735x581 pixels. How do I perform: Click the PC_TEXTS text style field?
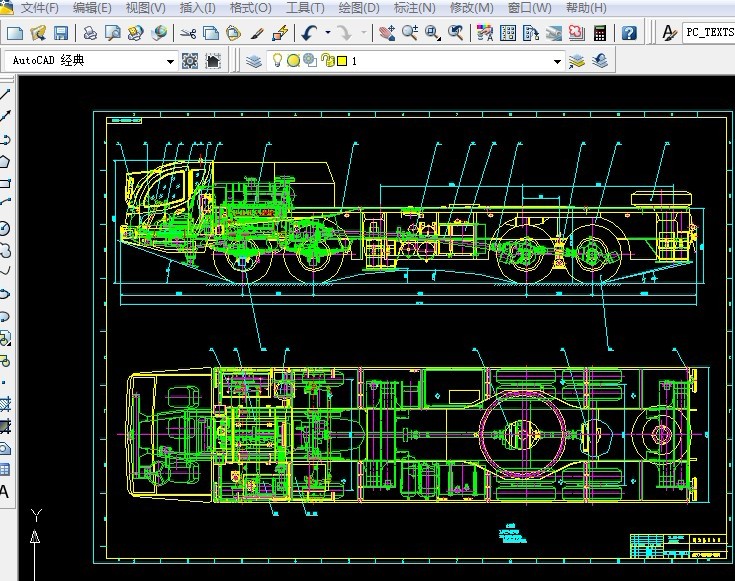[x=708, y=32]
